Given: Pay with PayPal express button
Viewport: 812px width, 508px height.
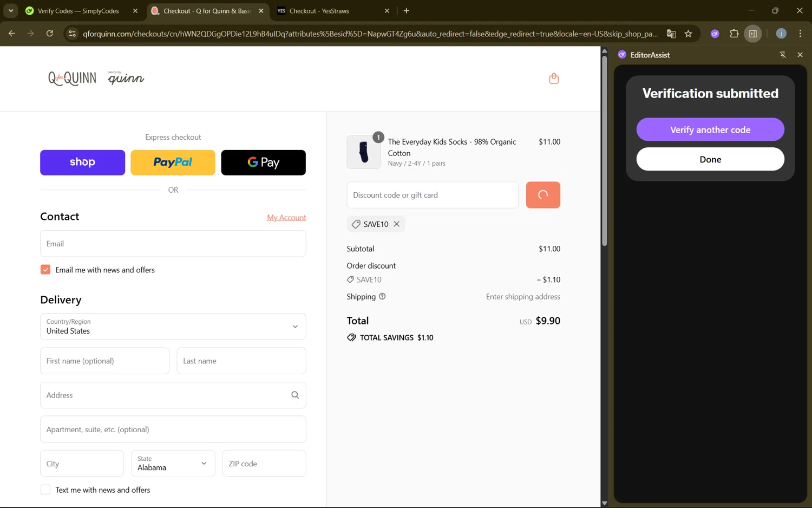Looking at the screenshot, I should tap(173, 162).
